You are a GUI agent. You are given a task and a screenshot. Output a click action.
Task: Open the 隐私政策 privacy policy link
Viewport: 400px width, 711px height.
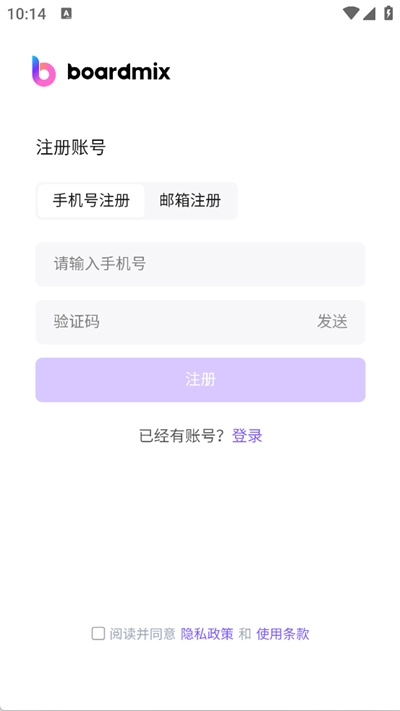click(x=207, y=634)
